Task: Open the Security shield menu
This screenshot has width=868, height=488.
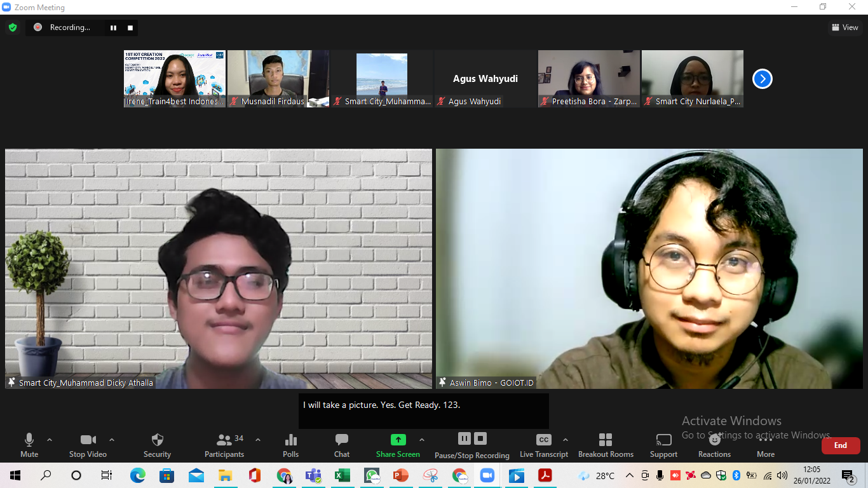Action: click(157, 445)
